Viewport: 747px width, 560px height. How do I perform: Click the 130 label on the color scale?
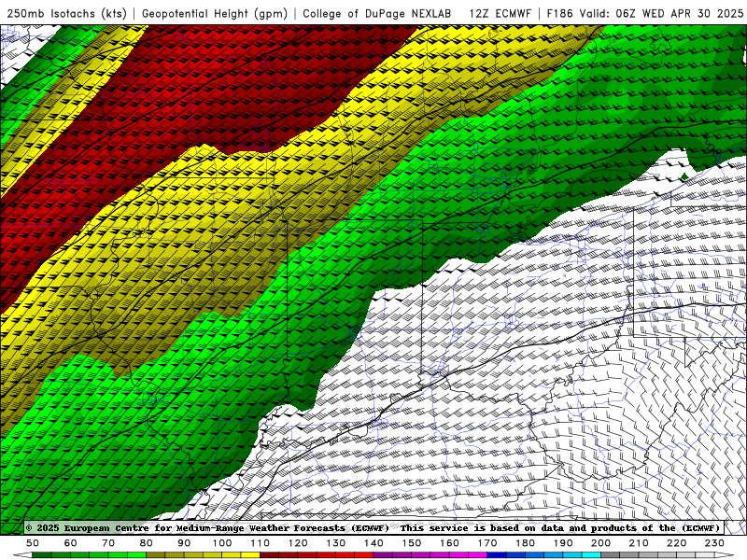(x=336, y=543)
